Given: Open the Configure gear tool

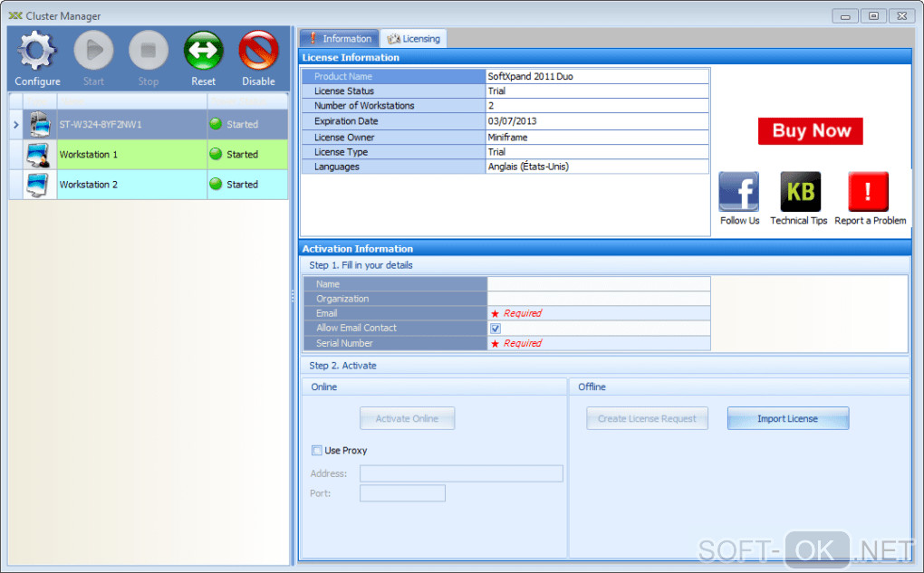Looking at the screenshot, I should 36,51.
